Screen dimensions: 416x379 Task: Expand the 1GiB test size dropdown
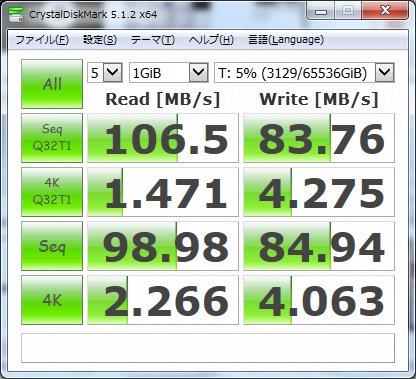point(169,72)
